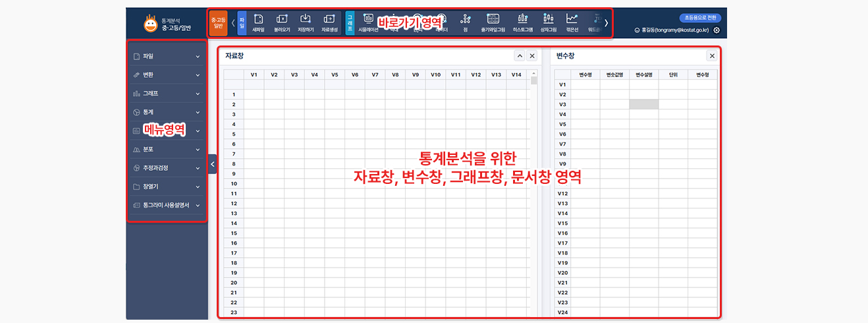Click the 저장하기 (save) icon
Image resolution: width=868 pixels, height=323 pixels.
click(305, 22)
